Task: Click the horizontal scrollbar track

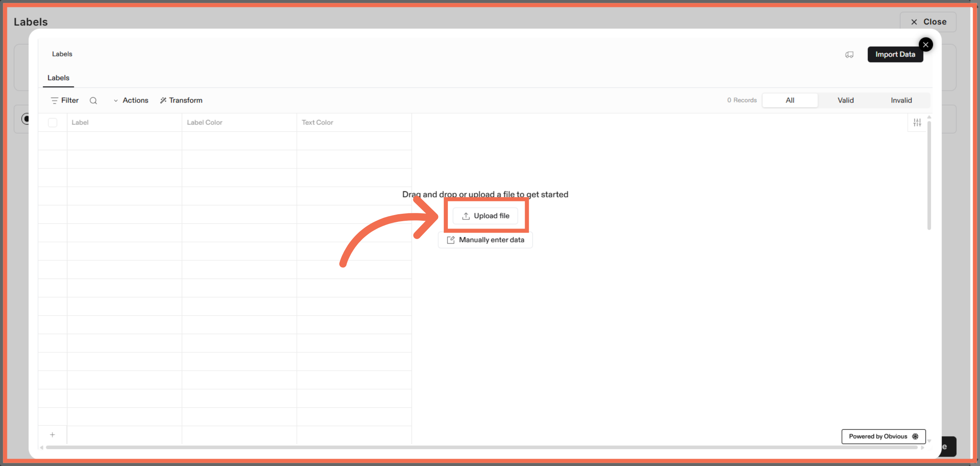Action: point(482,447)
